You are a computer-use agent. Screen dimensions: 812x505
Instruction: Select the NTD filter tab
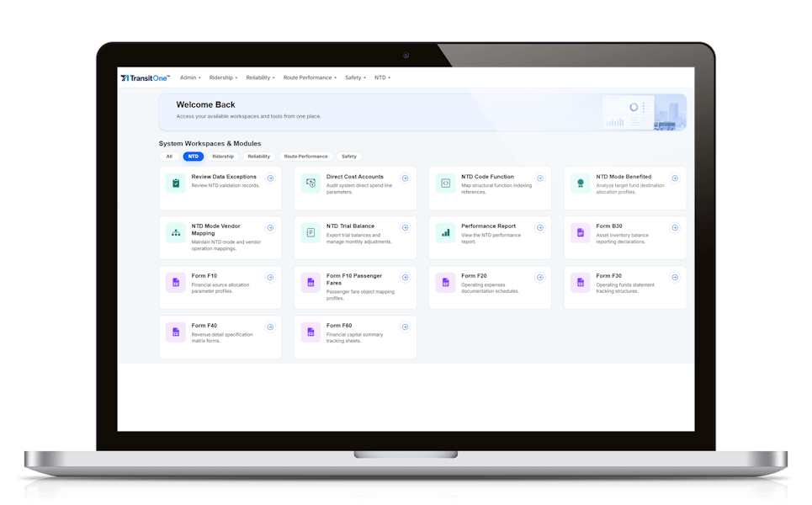point(194,157)
